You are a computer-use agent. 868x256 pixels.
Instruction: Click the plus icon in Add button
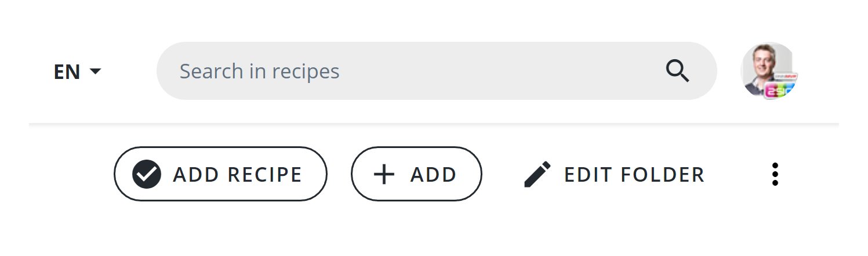(x=384, y=174)
